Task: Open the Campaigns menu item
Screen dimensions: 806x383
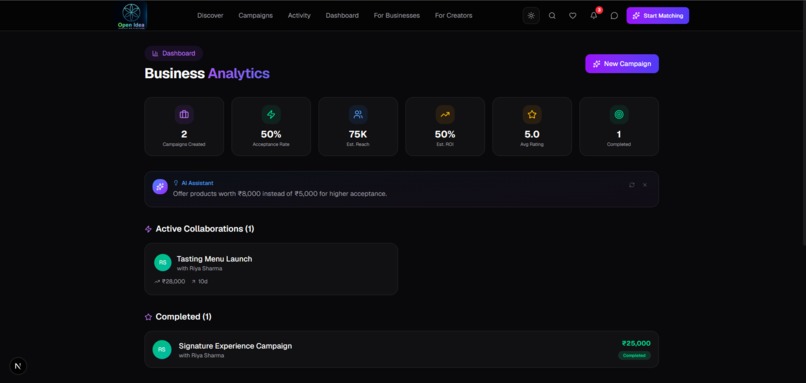Action: 255,15
